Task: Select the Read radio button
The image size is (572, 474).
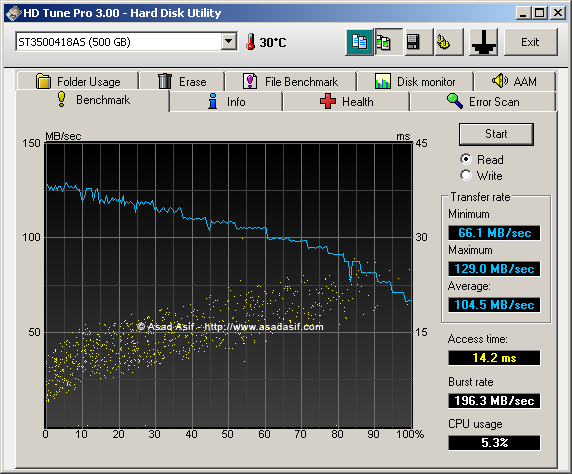Action: click(x=466, y=159)
